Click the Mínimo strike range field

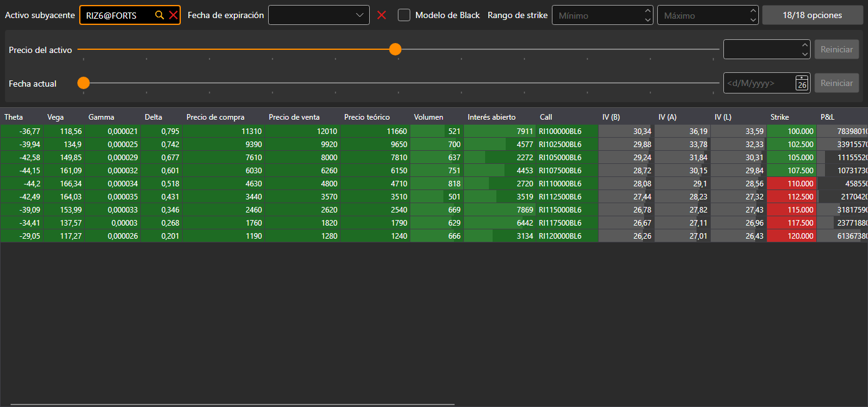[602, 15]
